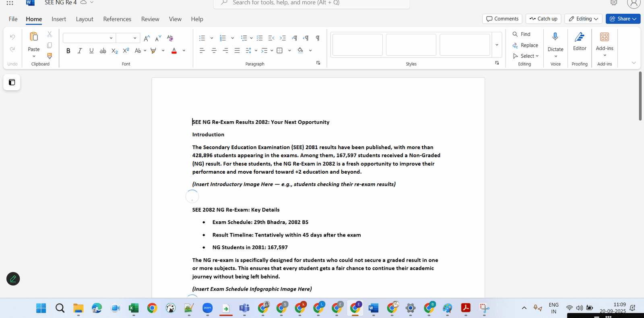Open the font name dropdown
Viewport: 644px width, 318px height.
[x=111, y=38]
